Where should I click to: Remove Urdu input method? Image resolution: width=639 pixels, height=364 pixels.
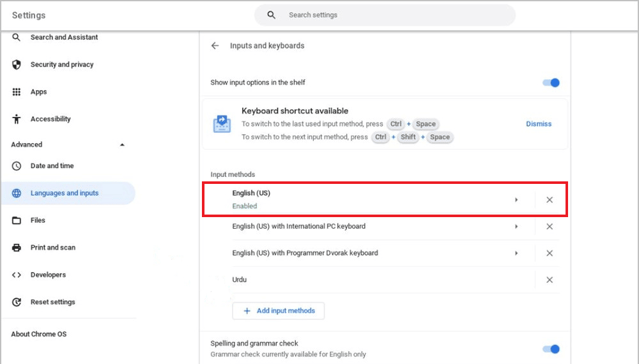click(550, 280)
